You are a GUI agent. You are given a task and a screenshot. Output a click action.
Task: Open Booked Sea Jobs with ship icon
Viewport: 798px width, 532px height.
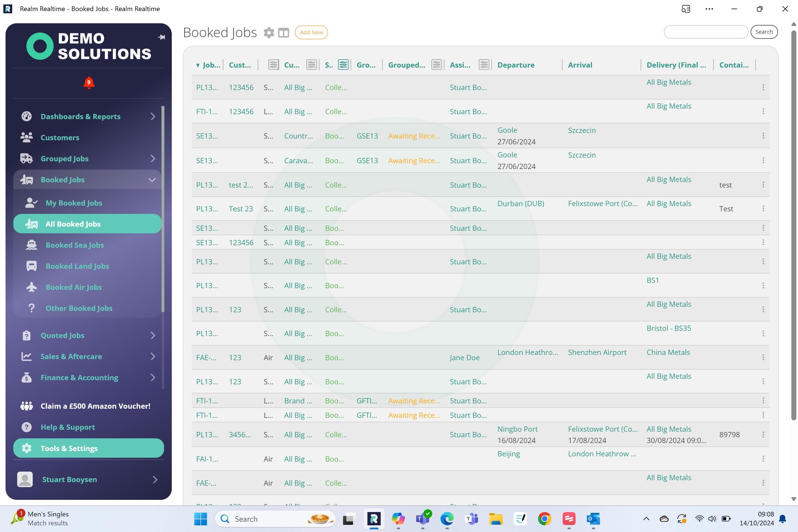point(75,245)
